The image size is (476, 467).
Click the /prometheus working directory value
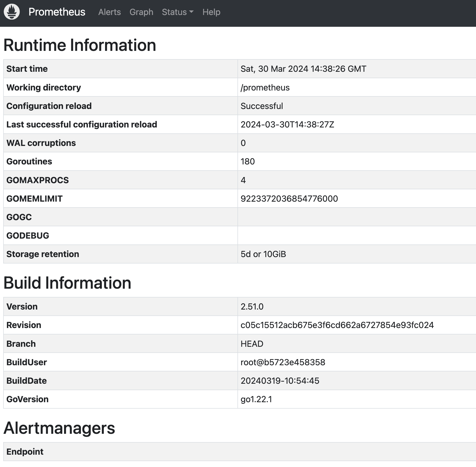265,88
